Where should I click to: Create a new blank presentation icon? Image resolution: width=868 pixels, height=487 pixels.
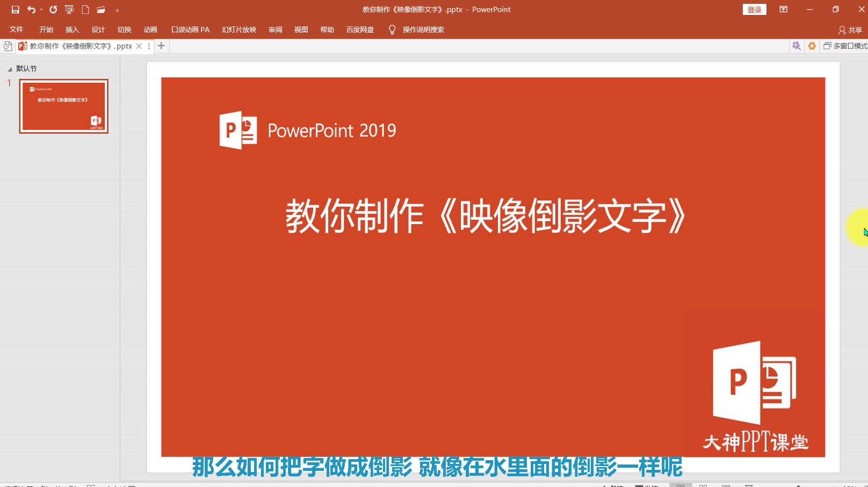[x=85, y=10]
